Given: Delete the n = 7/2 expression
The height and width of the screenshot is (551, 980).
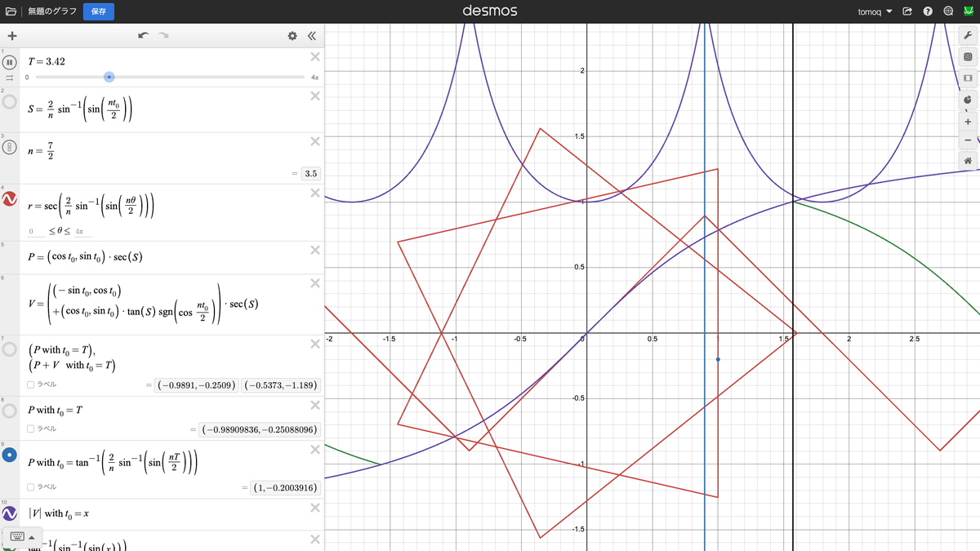Looking at the screenshot, I should (x=314, y=142).
